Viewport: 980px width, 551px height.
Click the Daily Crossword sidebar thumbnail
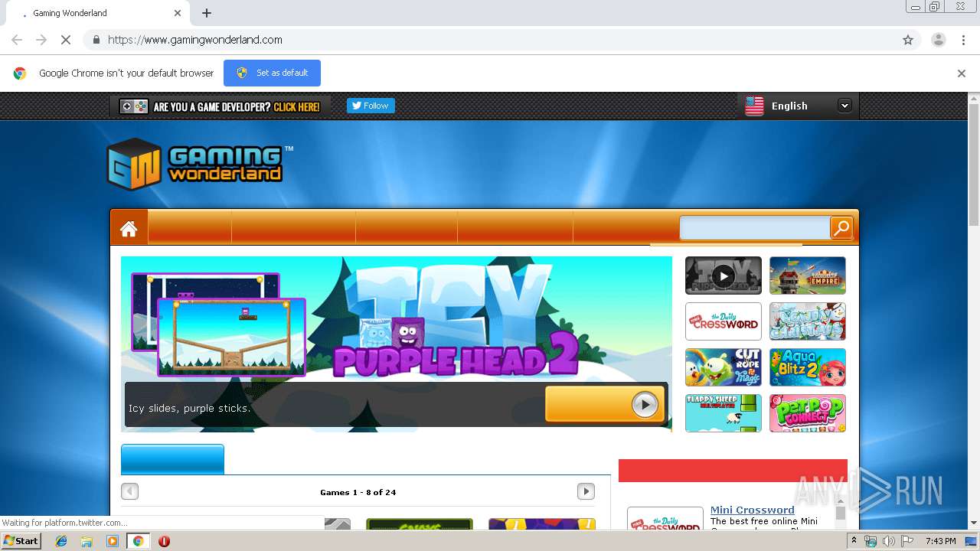[x=665, y=518]
